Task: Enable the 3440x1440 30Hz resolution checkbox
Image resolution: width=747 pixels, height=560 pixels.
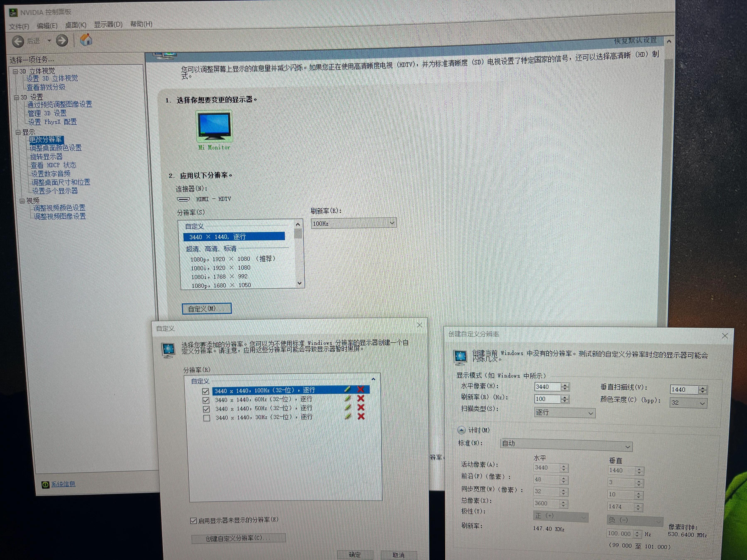Action: tap(207, 418)
